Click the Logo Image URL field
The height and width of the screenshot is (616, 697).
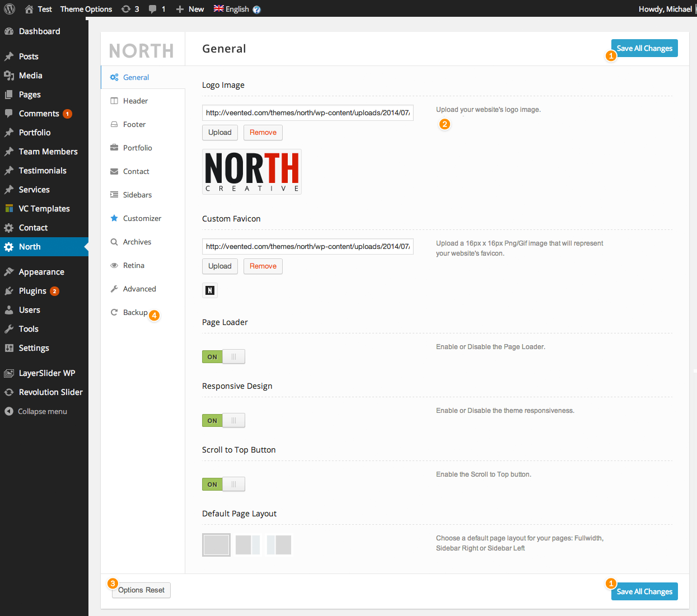[x=308, y=112]
